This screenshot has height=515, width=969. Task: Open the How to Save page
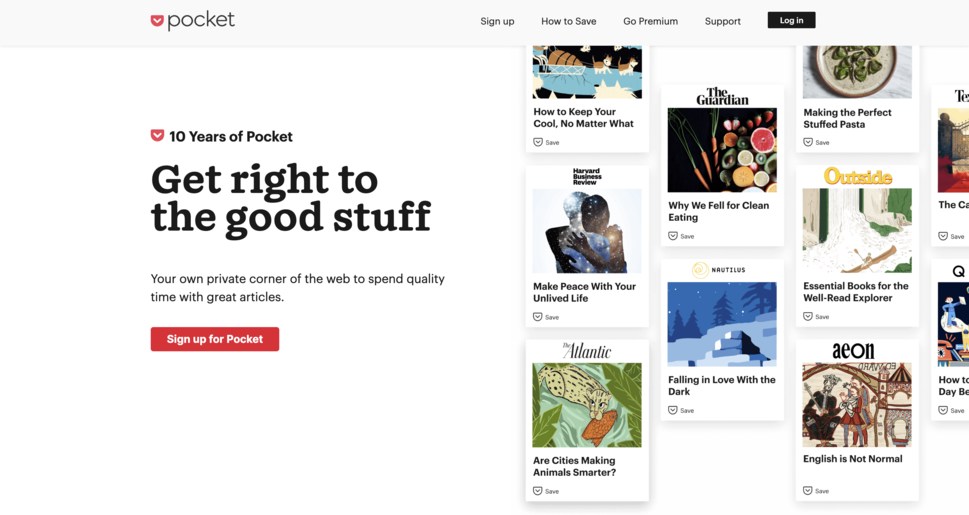(569, 21)
